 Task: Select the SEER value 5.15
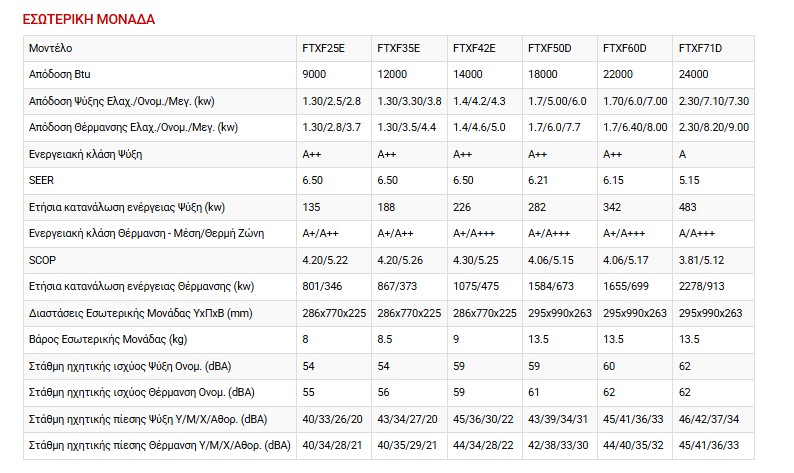pos(688,180)
